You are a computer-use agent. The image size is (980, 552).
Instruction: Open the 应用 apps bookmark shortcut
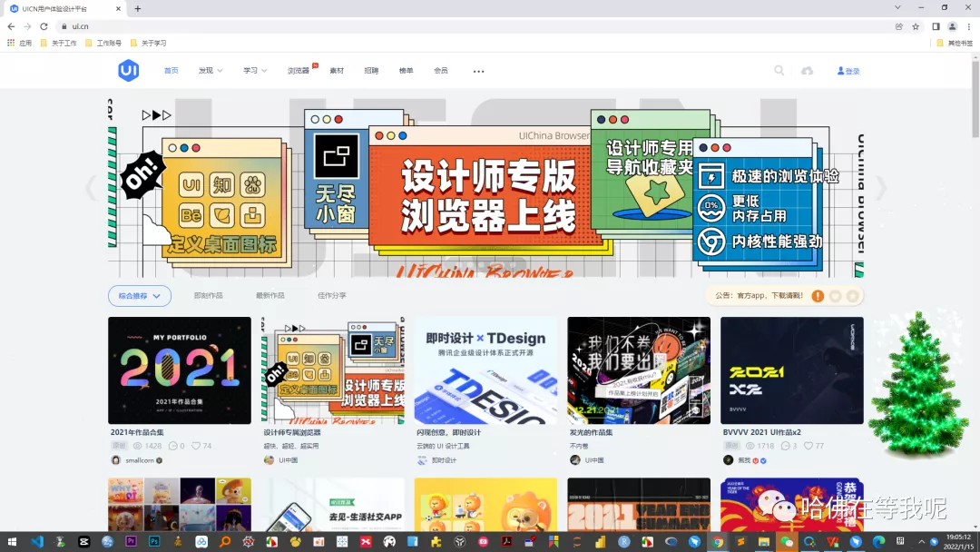point(19,44)
